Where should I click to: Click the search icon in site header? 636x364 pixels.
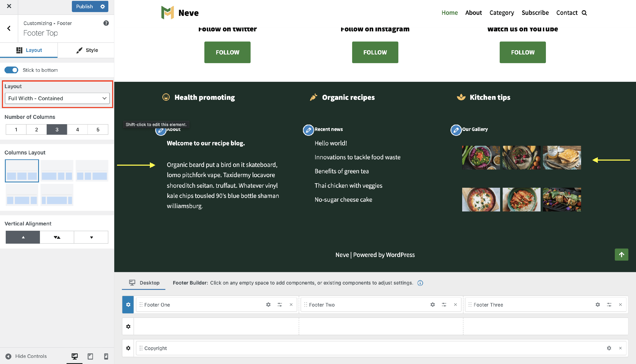[584, 13]
